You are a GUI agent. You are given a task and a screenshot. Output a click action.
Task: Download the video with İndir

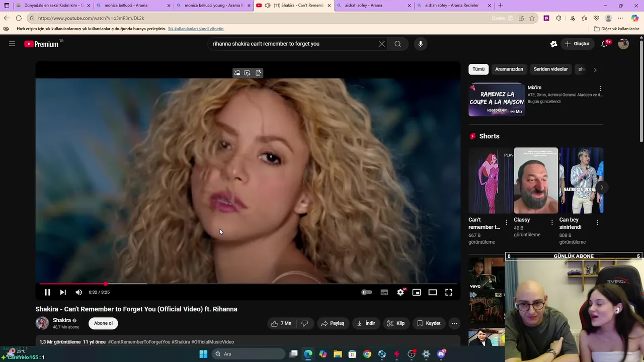coord(366,323)
